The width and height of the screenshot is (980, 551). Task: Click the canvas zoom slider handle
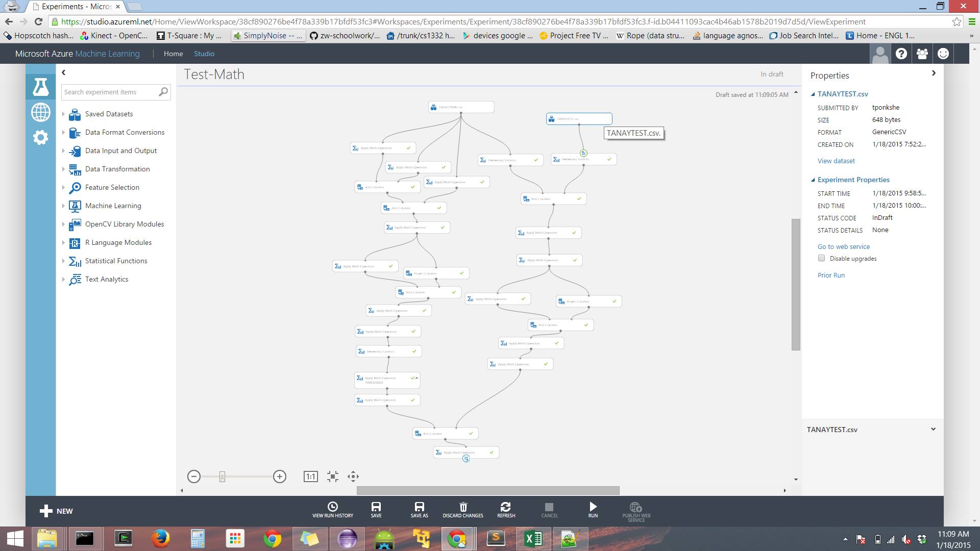click(x=222, y=477)
